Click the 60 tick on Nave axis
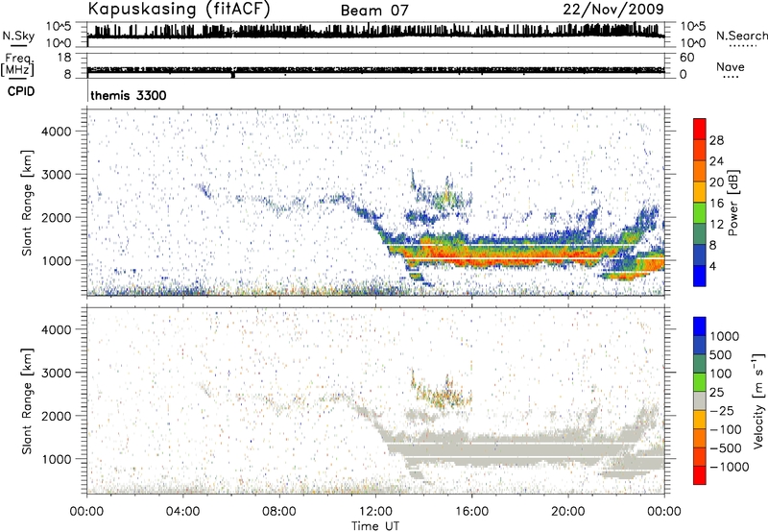 (x=686, y=58)
